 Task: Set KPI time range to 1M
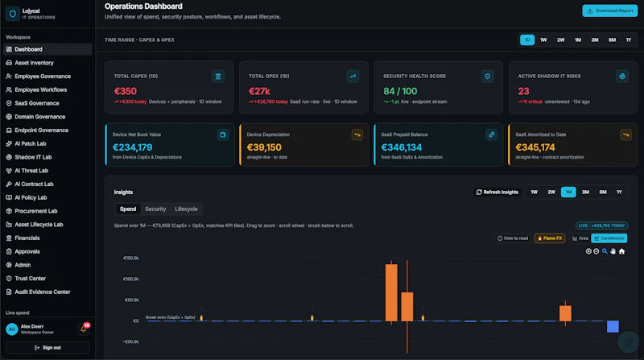click(x=578, y=39)
